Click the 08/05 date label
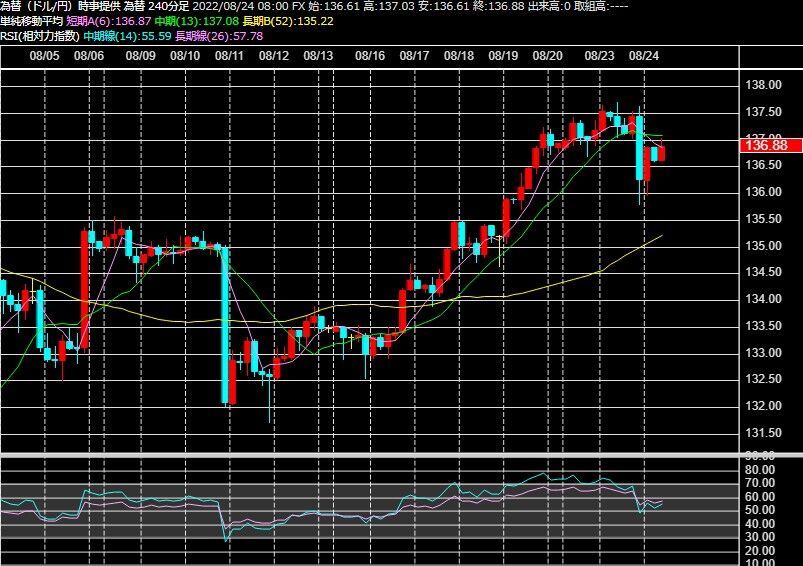The image size is (803, 566). [x=44, y=56]
